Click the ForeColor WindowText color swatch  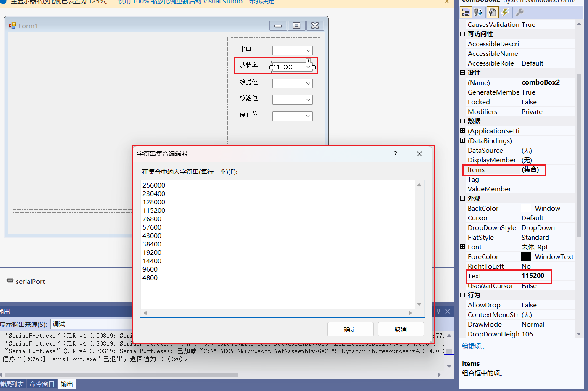(x=526, y=256)
